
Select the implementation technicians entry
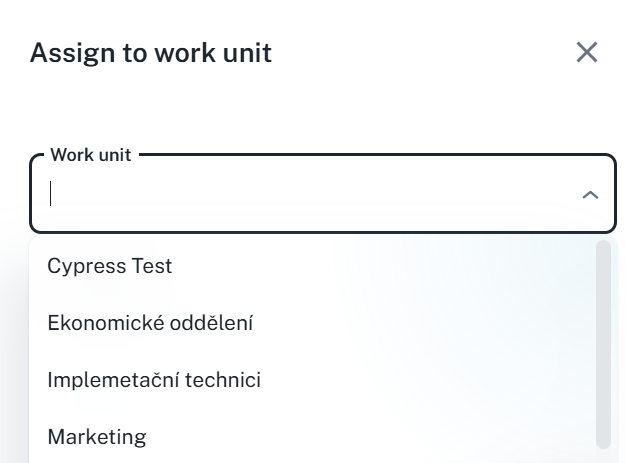[154, 380]
